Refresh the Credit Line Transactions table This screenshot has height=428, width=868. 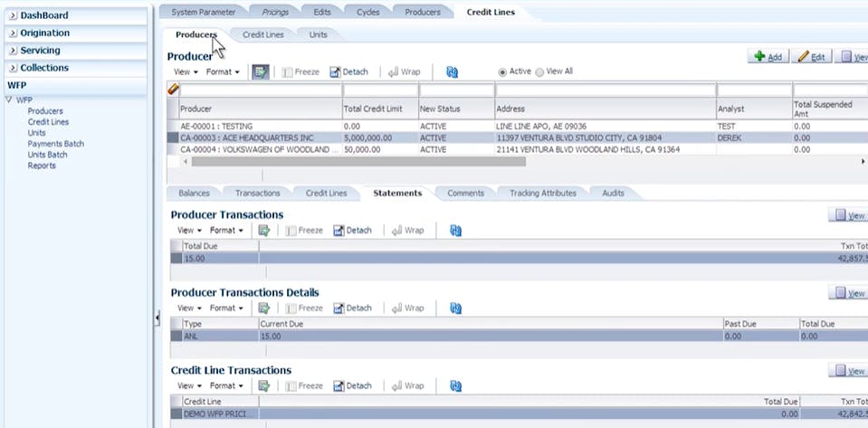(455, 385)
